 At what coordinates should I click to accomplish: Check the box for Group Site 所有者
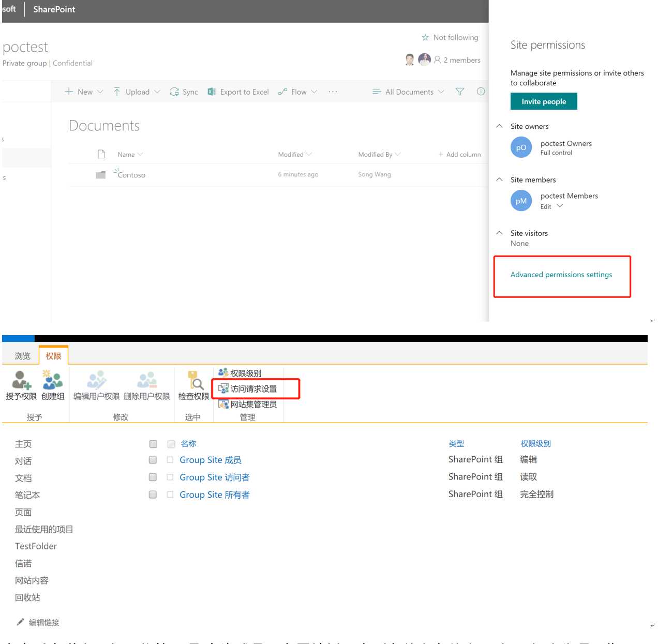(153, 495)
